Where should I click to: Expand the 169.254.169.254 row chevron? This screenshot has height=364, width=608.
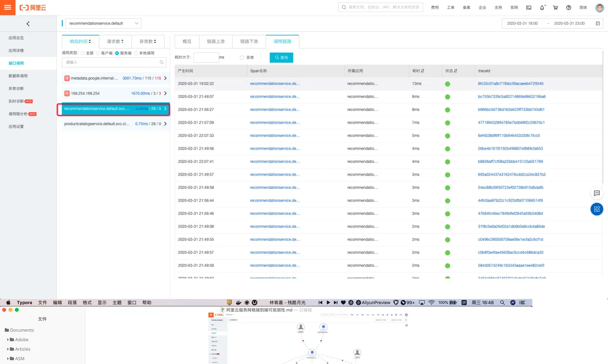pos(165,93)
